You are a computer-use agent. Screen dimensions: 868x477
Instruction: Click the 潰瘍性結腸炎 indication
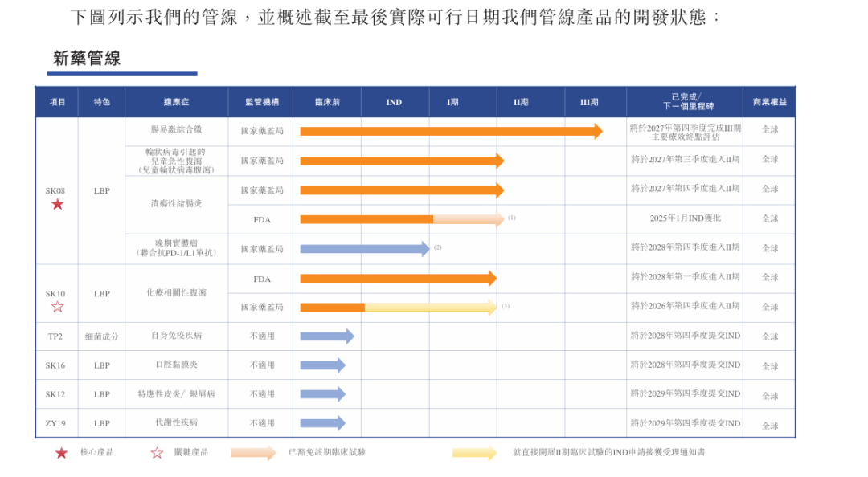pyautogui.click(x=177, y=204)
